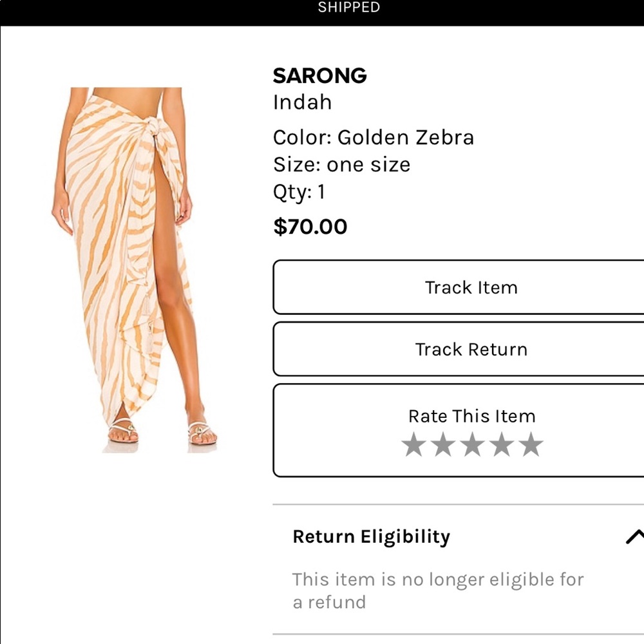Collapse the Return Eligibility section chevron
Screen dimensions: 644x644
click(634, 536)
